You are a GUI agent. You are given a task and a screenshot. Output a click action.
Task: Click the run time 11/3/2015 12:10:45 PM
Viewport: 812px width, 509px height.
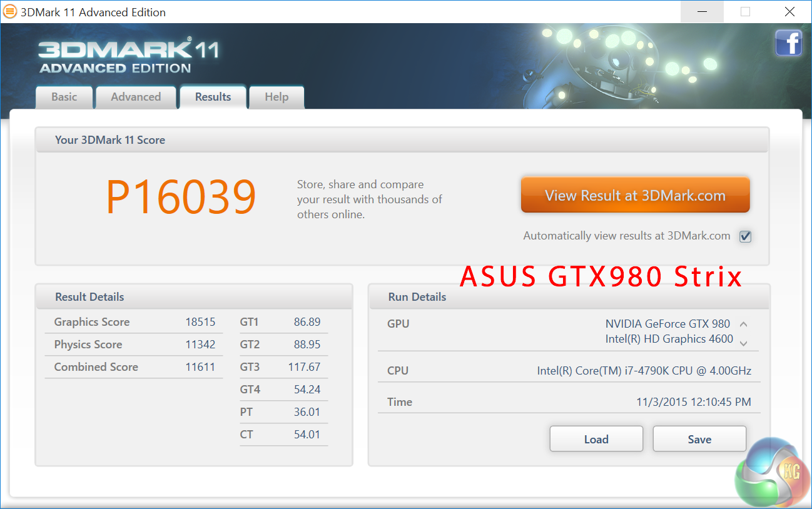click(694, 402)
